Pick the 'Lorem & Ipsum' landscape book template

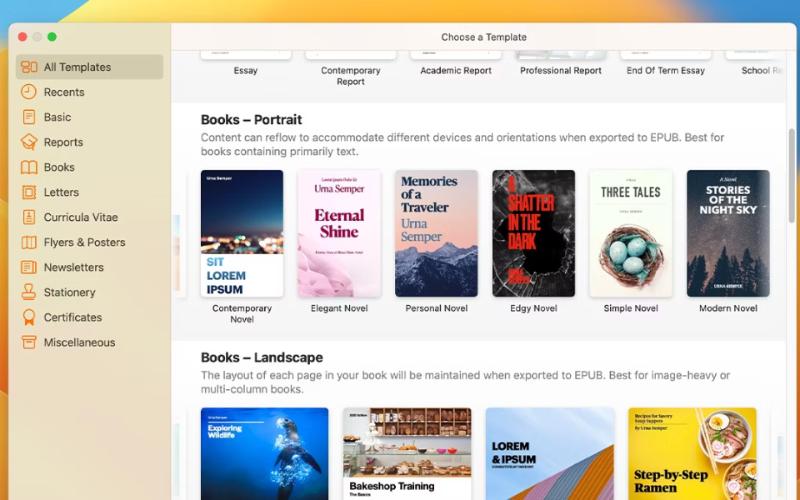(x=550, y=454)
